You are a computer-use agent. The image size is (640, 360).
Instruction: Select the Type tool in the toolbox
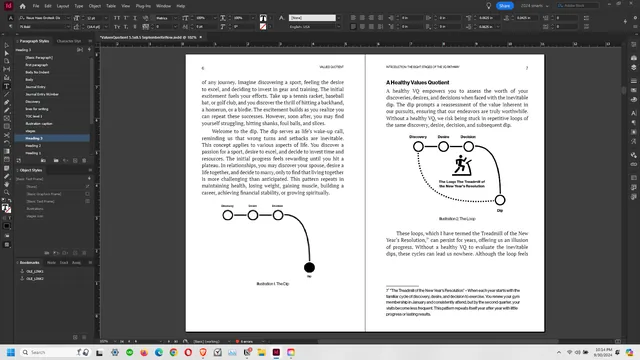point(7,86)
